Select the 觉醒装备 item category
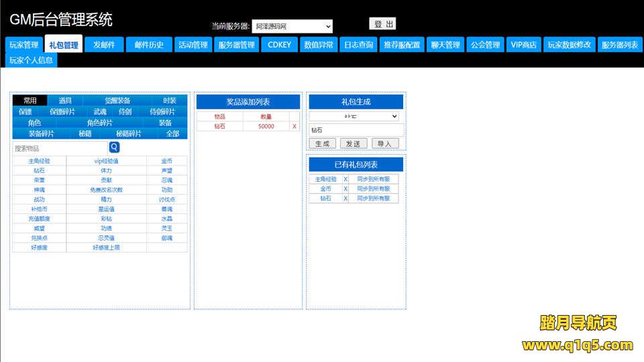Image resolution: width=644 pixels, height=362 pixels. pos(117,101)
